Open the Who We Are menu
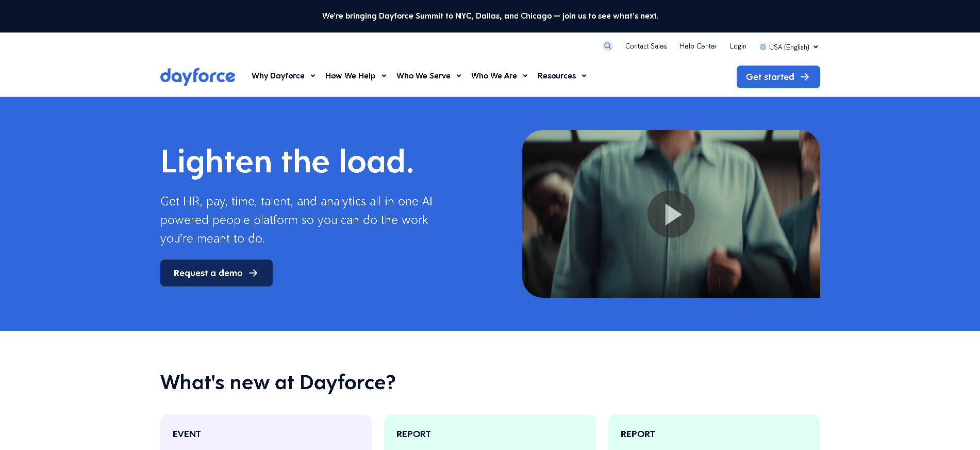Screen dimensions: 980x450 click(494, 76)
